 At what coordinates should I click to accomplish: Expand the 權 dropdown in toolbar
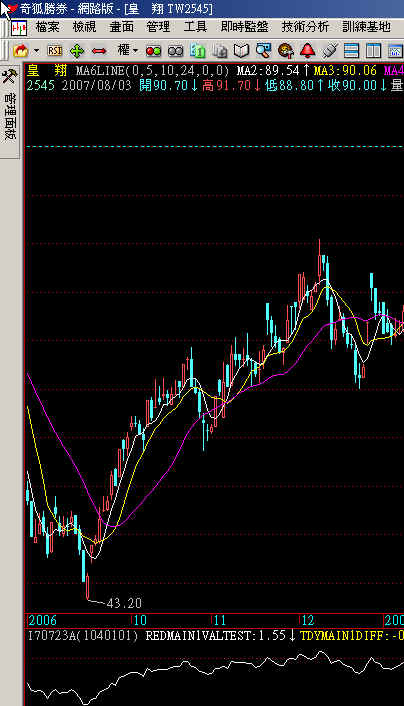pyautogui.click(x=135, y=51)
